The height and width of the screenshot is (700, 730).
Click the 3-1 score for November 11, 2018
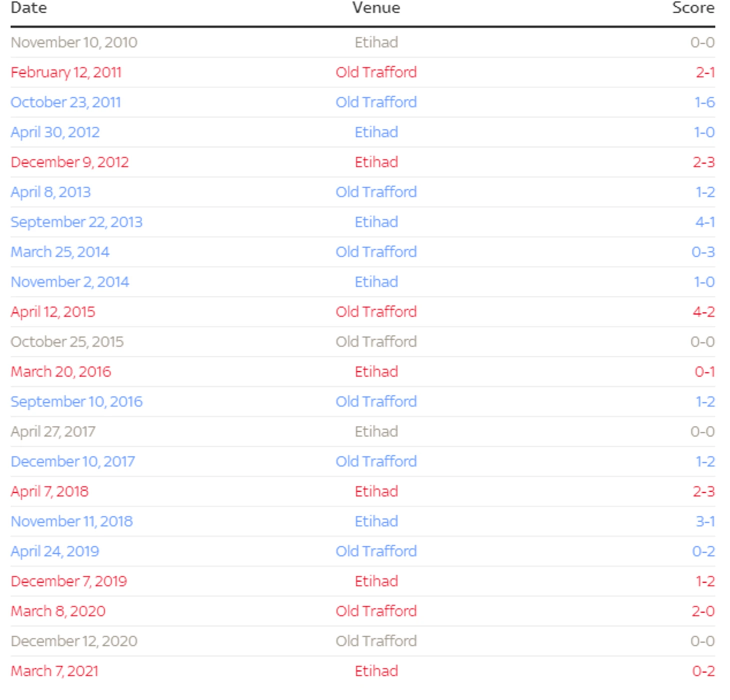pos(705,521)
